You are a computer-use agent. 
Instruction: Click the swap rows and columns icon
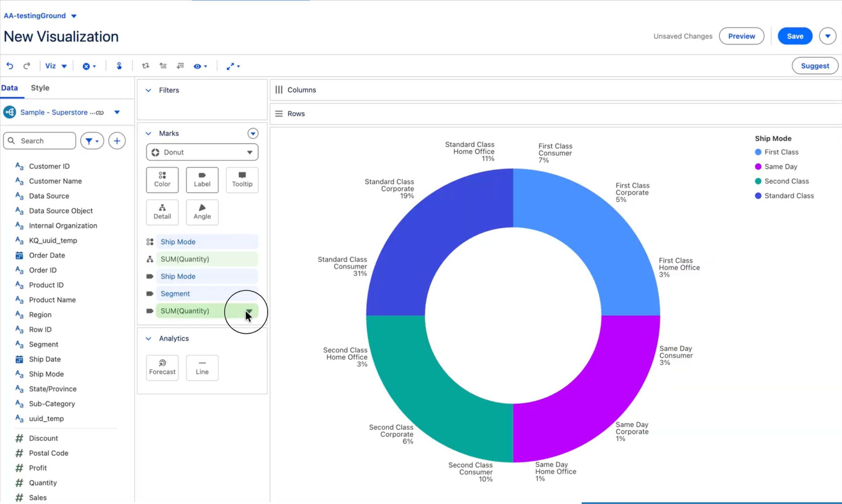[x=146, y=66]
